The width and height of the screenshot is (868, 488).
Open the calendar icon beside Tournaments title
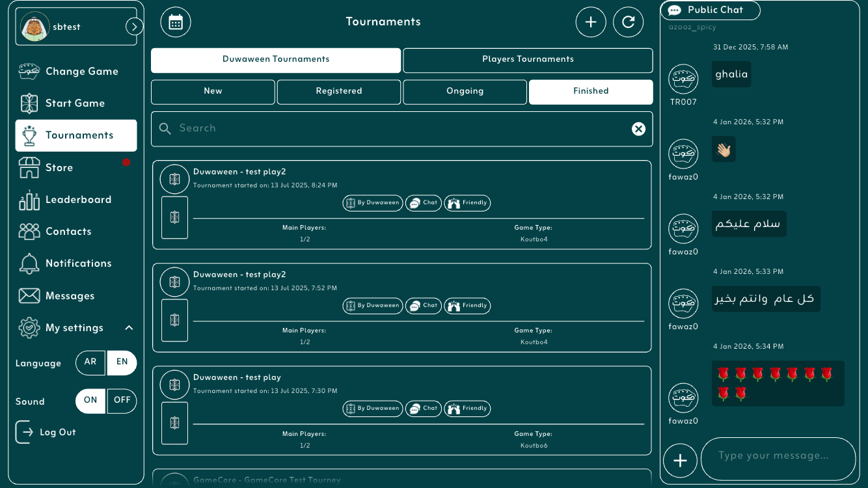(x=175, y=22)
